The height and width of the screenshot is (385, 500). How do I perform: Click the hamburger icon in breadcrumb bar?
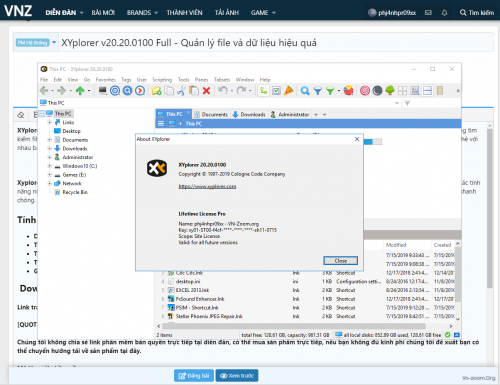(x=161, y=123)
